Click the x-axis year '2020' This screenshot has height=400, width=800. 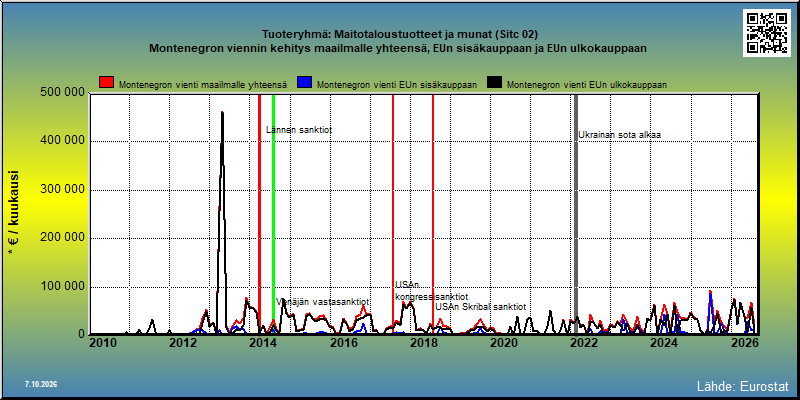(x=504, y=343)
